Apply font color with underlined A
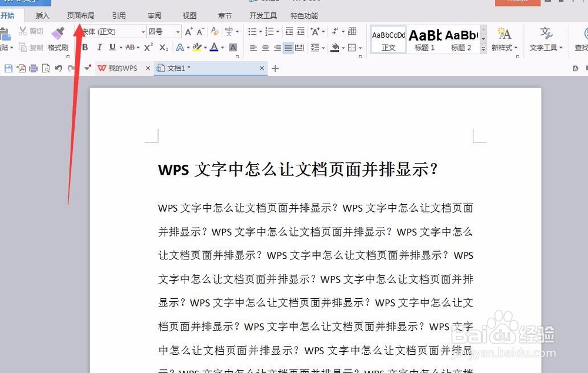The width and height of the screenshot is (588, 373). 214,47
